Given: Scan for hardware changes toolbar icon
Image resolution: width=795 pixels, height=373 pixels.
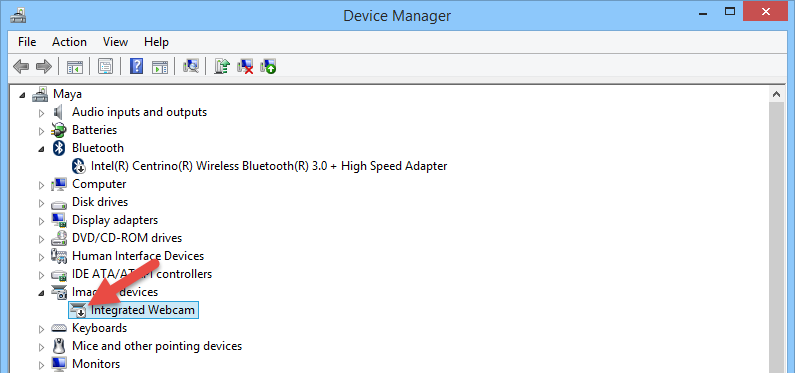Looking at the screenshot, I should (x=191, y=66).
